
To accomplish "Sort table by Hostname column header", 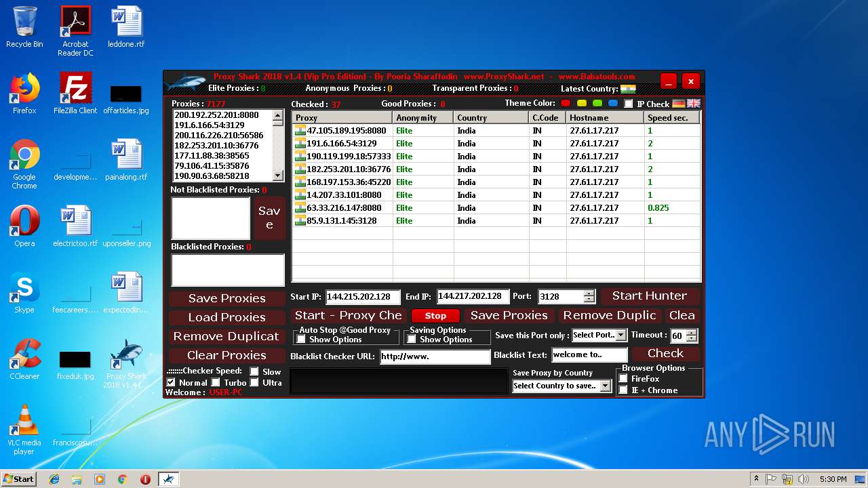I will (x=605, y=118).
